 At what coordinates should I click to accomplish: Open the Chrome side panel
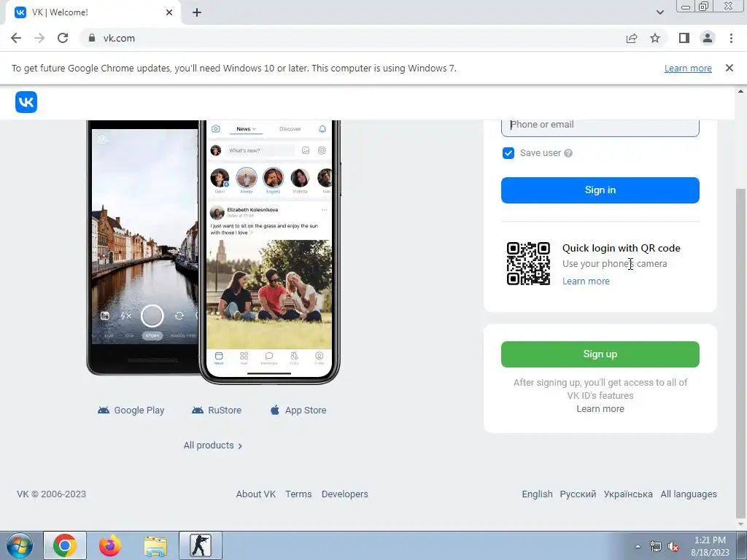[x=684, y=38]
